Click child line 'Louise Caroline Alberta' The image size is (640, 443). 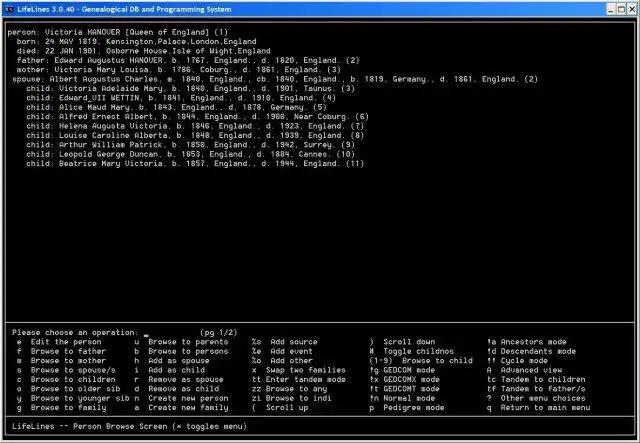[195, 136]
